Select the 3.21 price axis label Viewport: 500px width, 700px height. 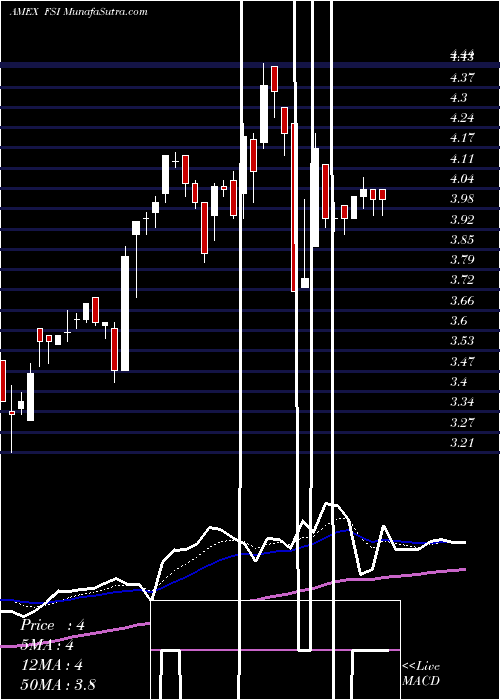462,443
